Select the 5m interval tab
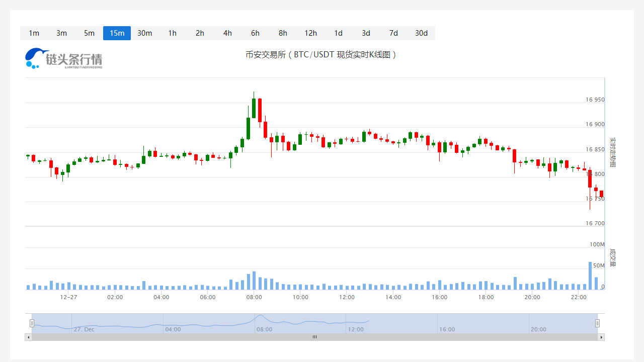This screenshot has height=362, width=644. pyautogui.click(x=89, y=33)
